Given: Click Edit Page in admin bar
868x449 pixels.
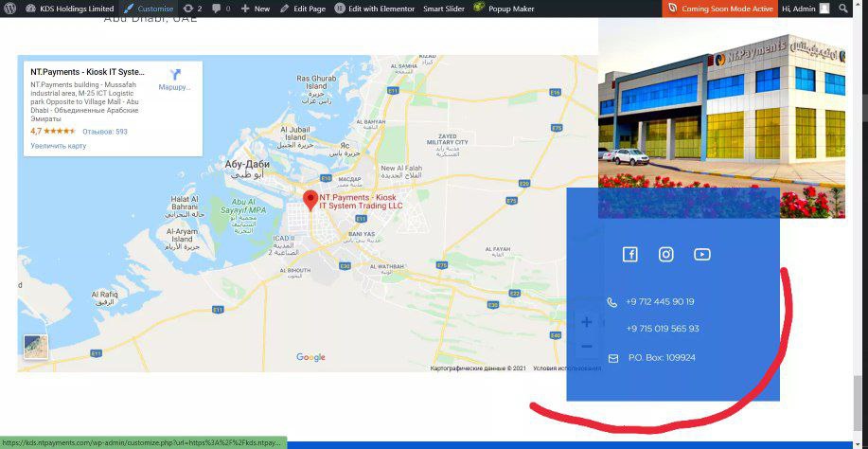Looking at the screenshot, I should [x=303, y=9].
